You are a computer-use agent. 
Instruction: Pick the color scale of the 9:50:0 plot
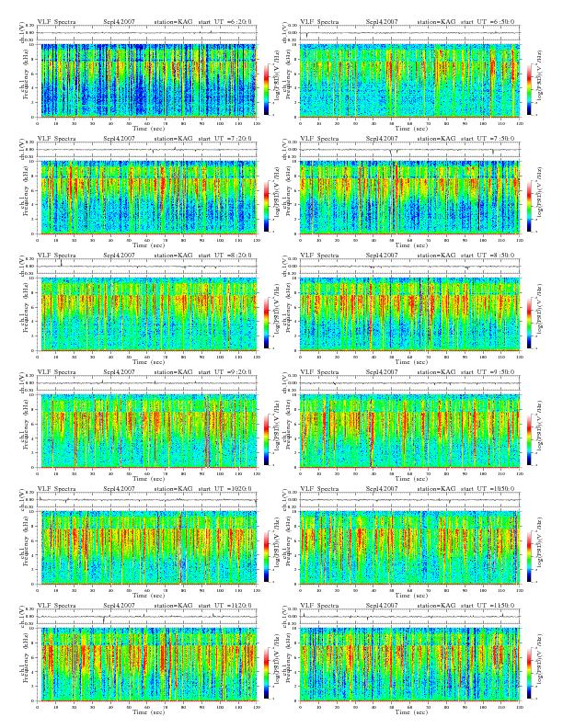click(x=530, y=439)
